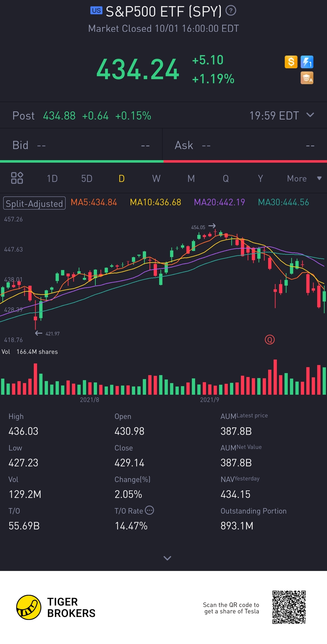Tap the blue lightning bolt badge
Viewport: 327px width, 644px height.
(x=307, y=62)
